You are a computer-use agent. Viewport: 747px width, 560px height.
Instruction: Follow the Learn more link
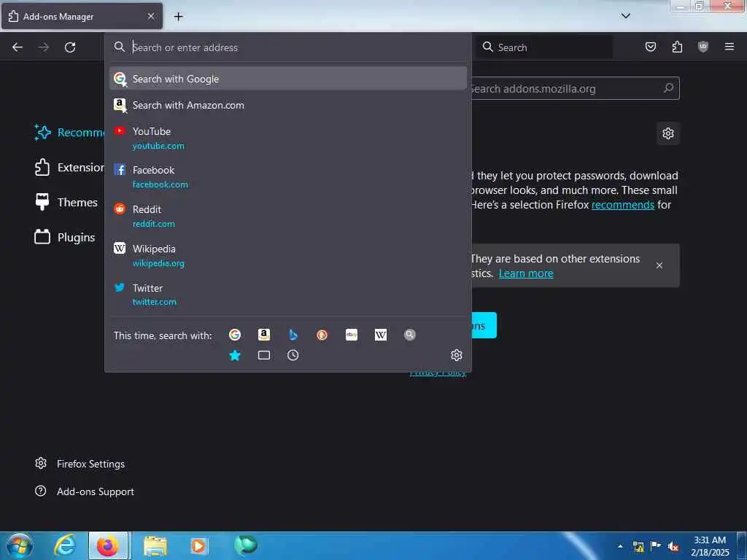[526, 273]
